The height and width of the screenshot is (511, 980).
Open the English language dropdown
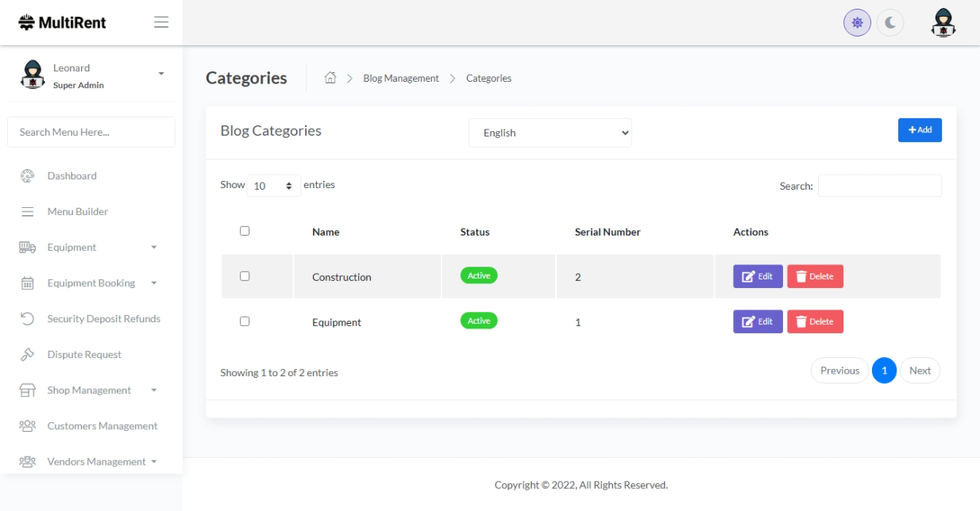click(550, 133)
